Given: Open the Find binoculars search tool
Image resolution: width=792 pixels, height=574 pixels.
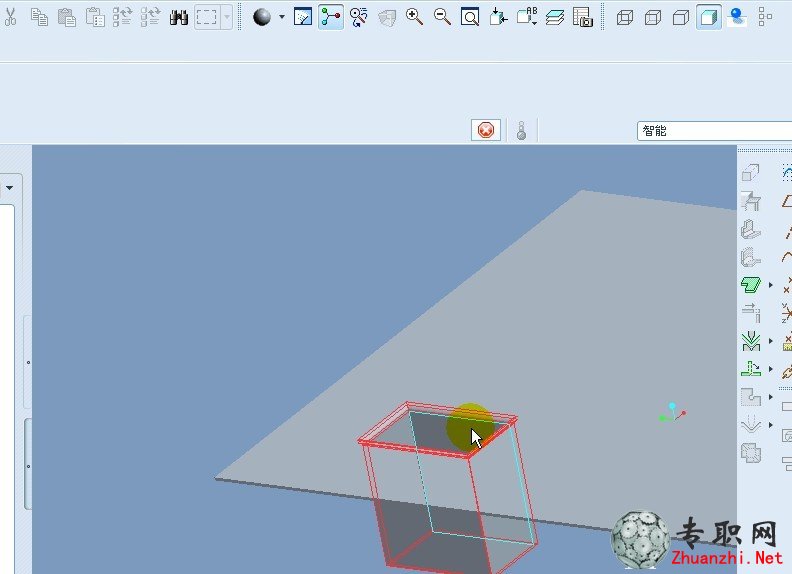Looking at the screenshot, I should coord(179,18).
